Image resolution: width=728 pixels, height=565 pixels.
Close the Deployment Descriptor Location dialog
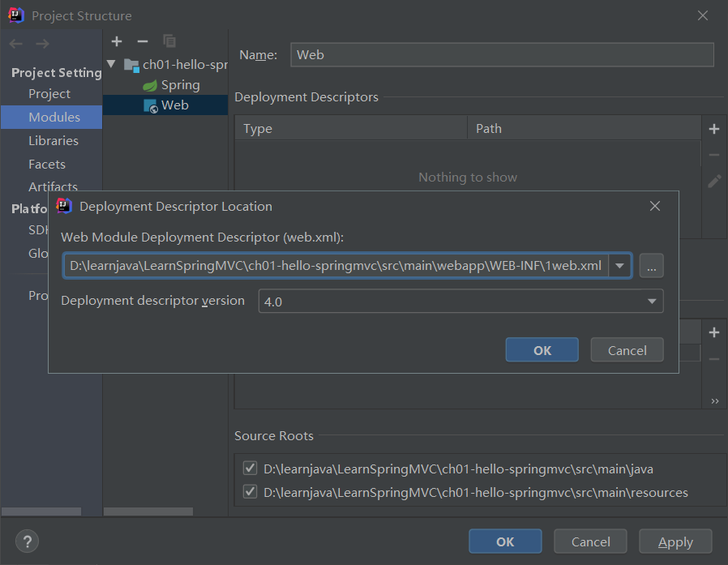(655, 206)
